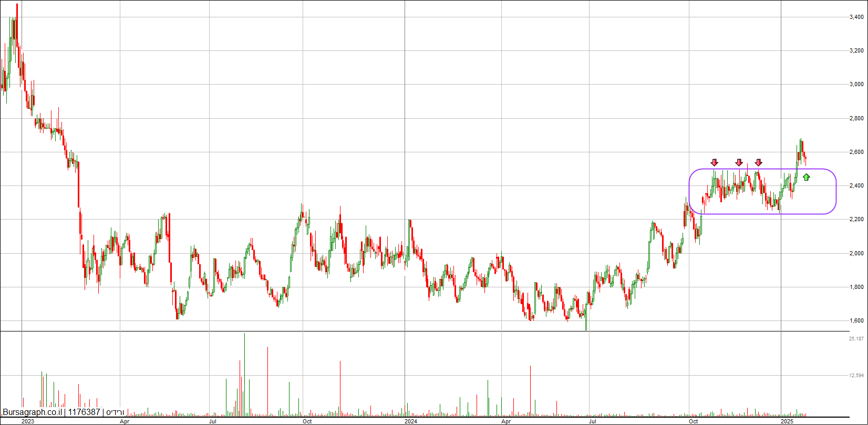The height and width of the screenshot is (425, 868).
Task: Click the 3,200 price axis label
Action: coord(856,50)
